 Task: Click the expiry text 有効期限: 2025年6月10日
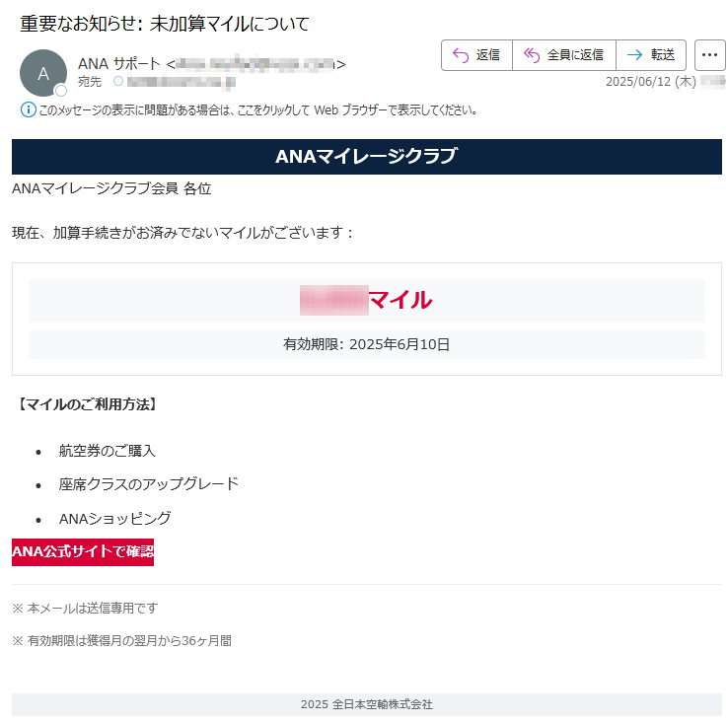coord(366,344)
